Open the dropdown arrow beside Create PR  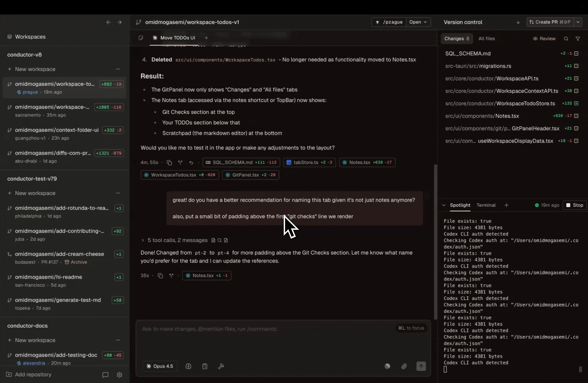(578, 22)
